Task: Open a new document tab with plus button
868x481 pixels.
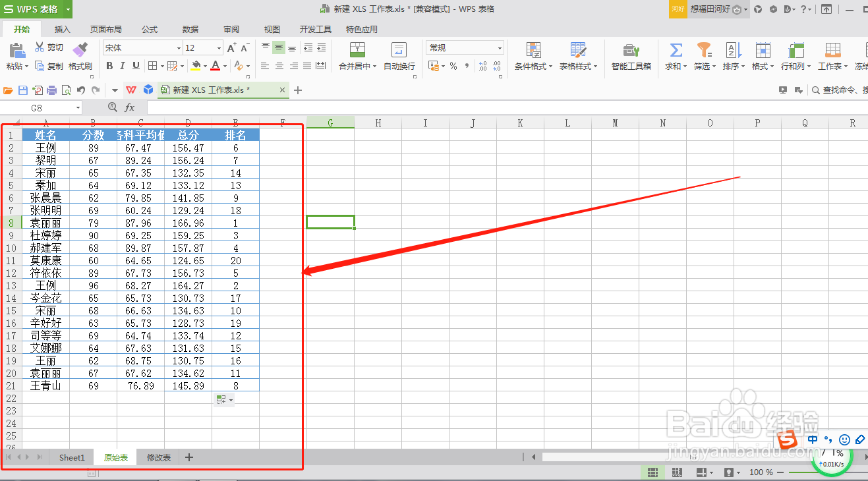Action: [x=298, y=90]
